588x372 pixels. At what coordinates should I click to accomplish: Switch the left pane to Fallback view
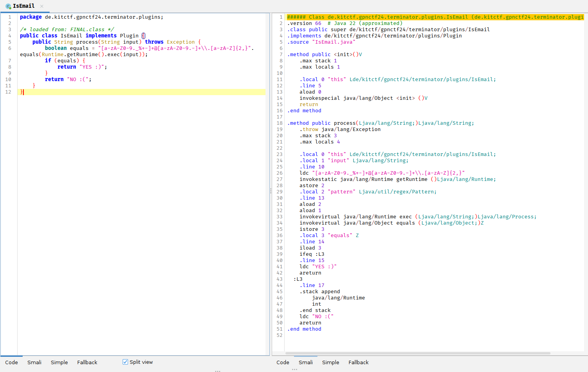[x=87, y=362]
